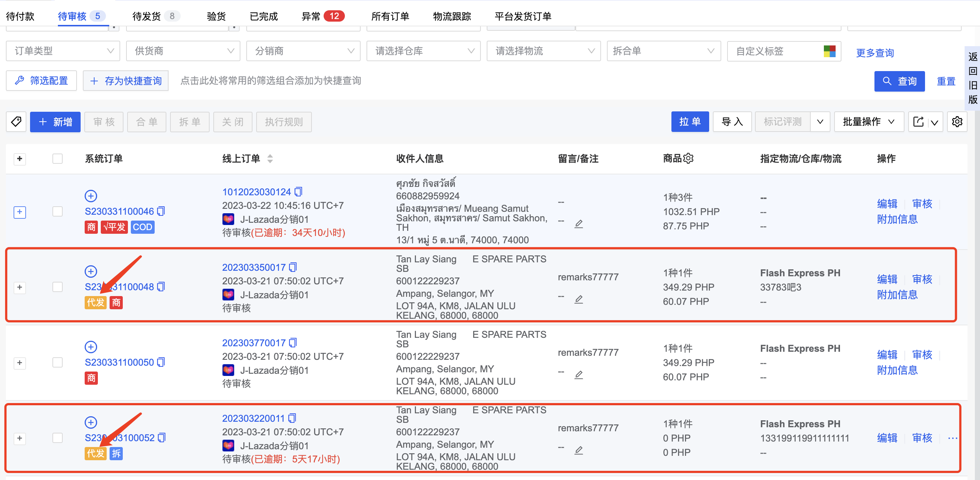Sort by 线上订单 column arrows
This screenshot has height=480, width=980.
(270, 159)
